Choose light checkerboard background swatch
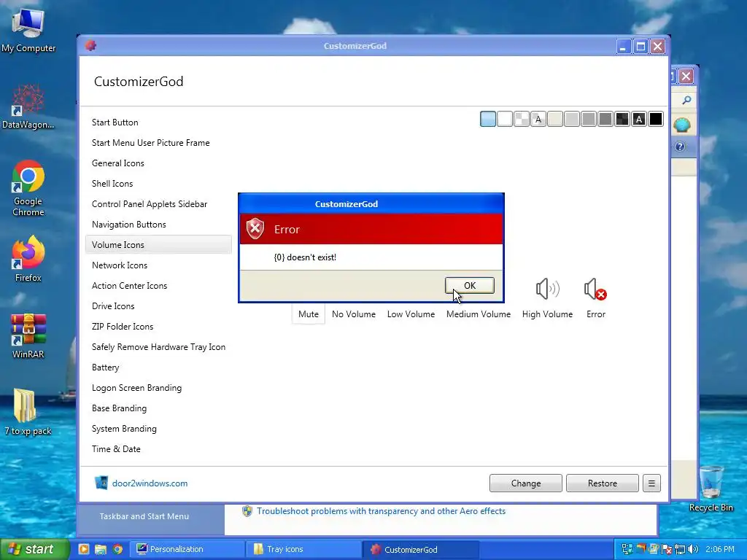This screenshot has width=747, height=560. (x=522, y=119)
